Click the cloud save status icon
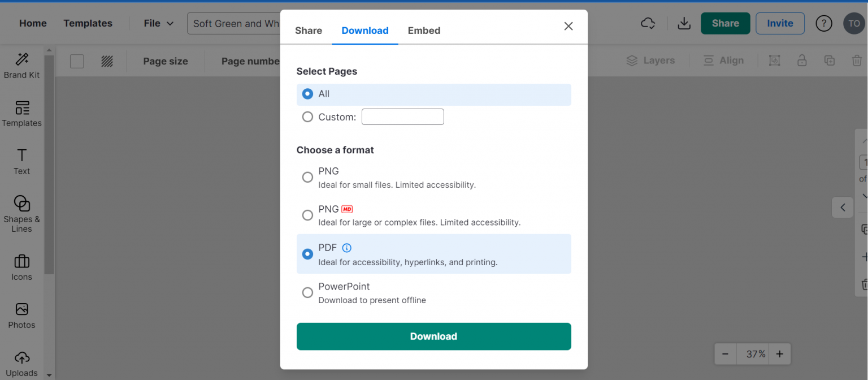The width and height of the screenshot is (868, 380). click(x=648, y=23)
